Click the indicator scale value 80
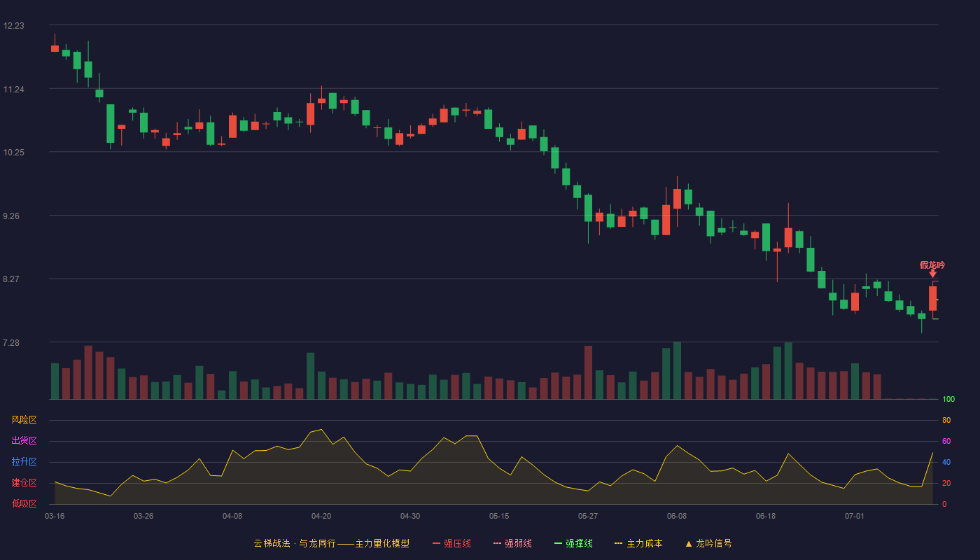980x560 pixels. tap(946, 421)
